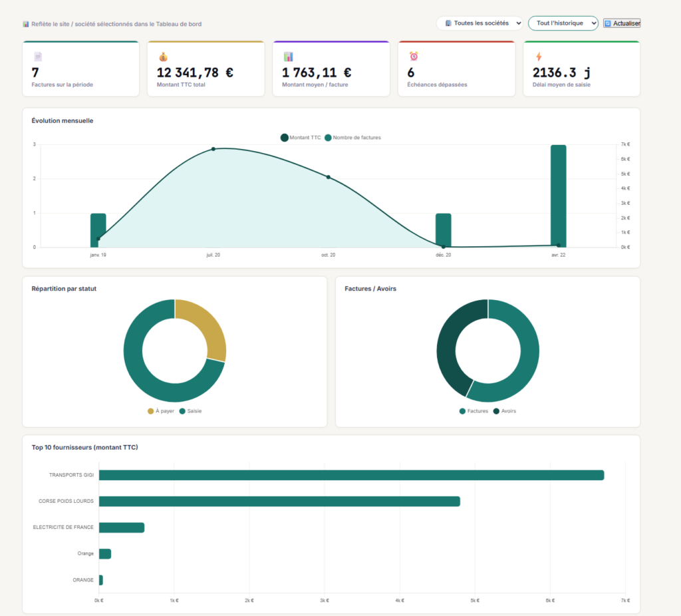Click the money bag icon on Montant TTC total

pos(164,57)
